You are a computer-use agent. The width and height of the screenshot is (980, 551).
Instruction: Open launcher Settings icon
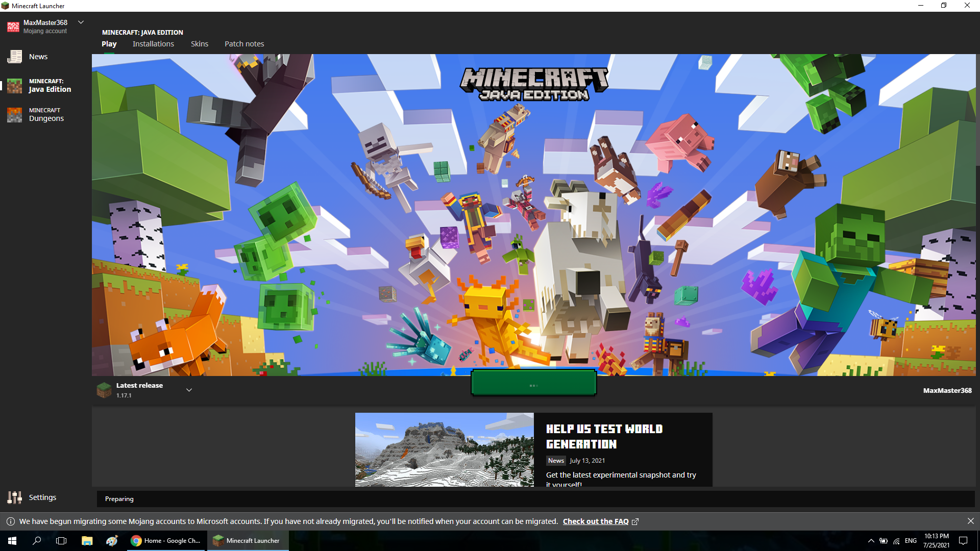pyautogui.click(x=15, y=497)
